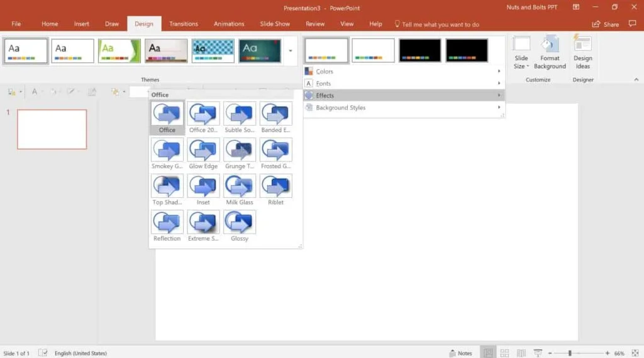
Task: Open the Review tab
Action: (x=315, y=24)
